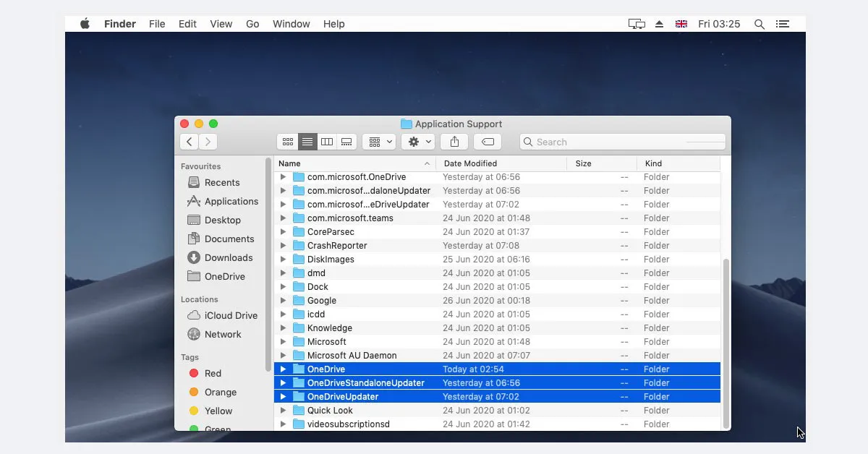The width and height of the screenshot is (868, 454).
Task: Select the OneDriveUpdater folder row
Action: [497, 397]
